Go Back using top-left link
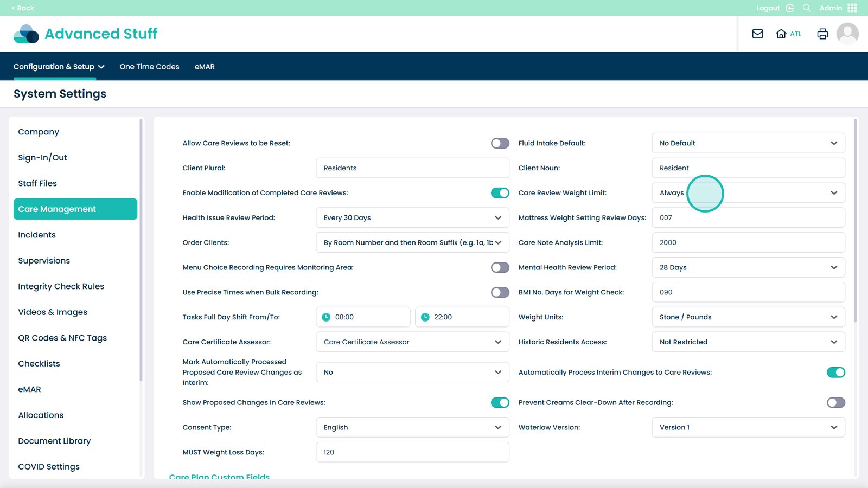Viewport: 868px width, 488px height. (x=23, y=8)
